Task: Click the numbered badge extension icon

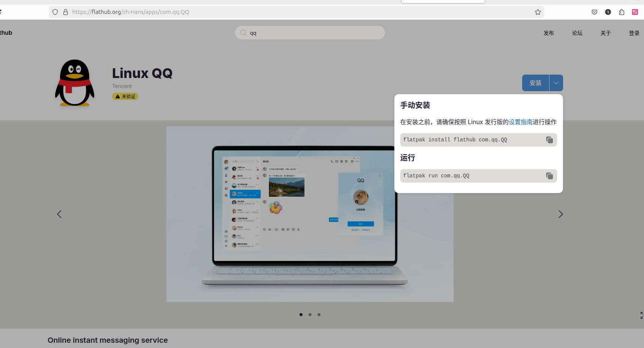Action: click(x=608, y=12)
